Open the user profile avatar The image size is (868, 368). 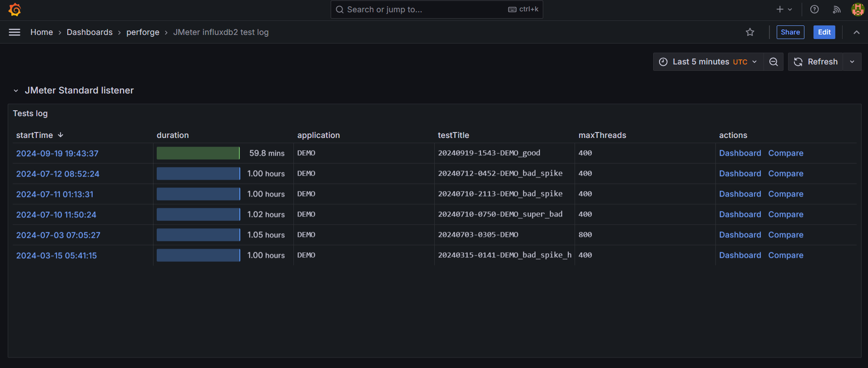[858, 10]
